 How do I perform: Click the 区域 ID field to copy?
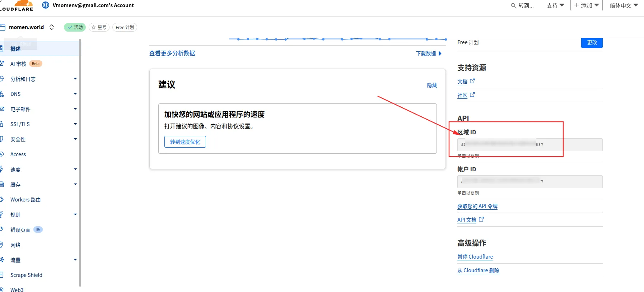[530, 145]
